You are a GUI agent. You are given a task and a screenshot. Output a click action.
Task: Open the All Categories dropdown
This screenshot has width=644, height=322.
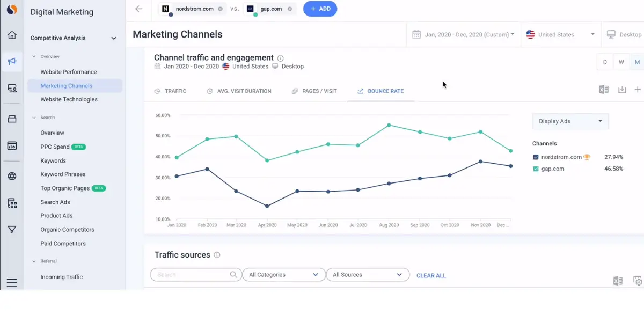click(x=284, y=275)
